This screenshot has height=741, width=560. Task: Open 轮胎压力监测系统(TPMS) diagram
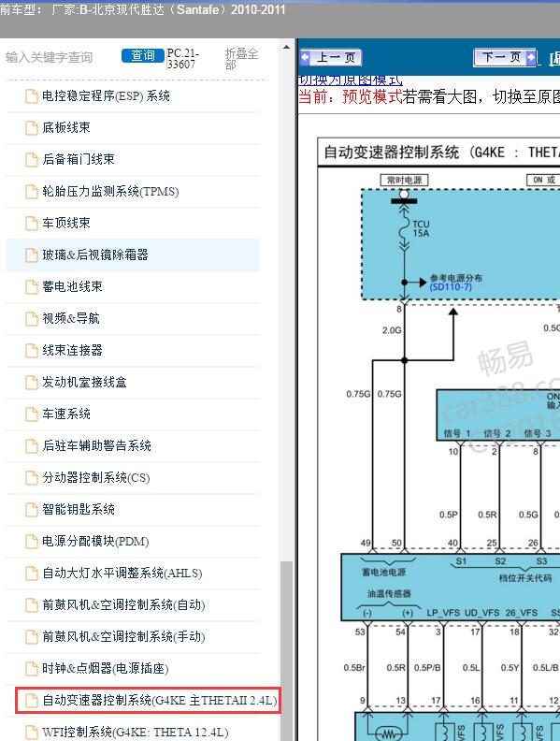110,192
